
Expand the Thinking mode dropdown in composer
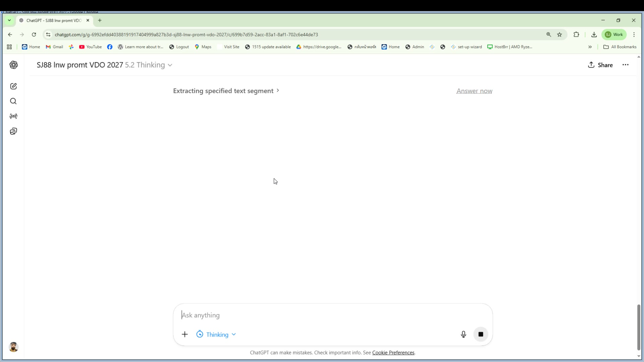[216, 335]
